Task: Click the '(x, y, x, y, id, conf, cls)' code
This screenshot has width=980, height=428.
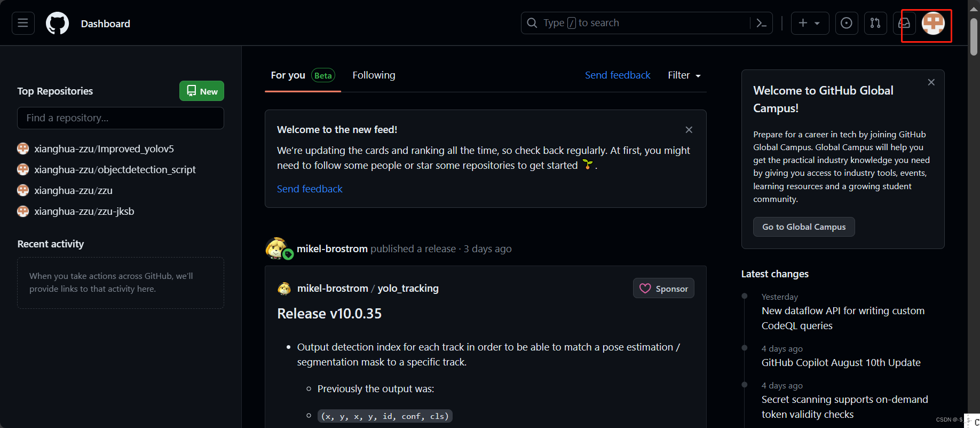Action: pos(385,416)
